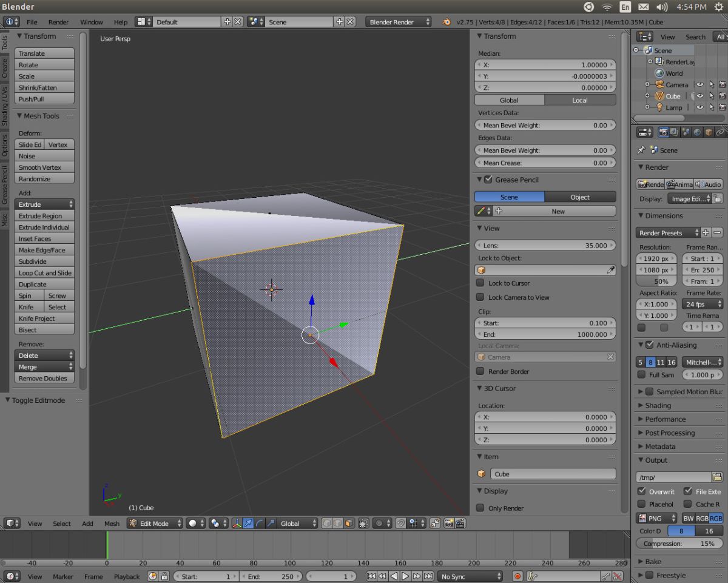
Task: Click the OpenGL render image camera icon
Action: click(x=448, y=523)
